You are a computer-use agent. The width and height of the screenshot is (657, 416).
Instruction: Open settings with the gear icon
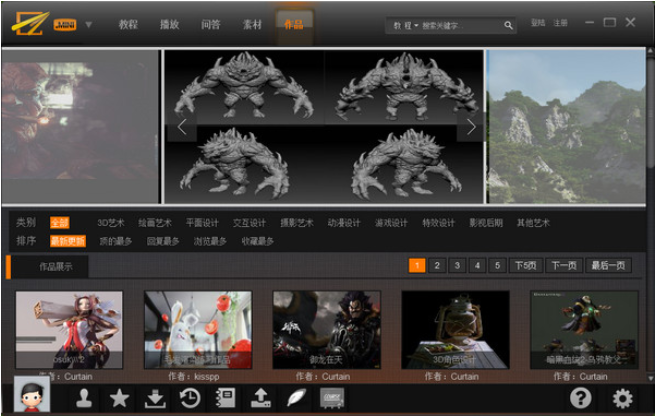click(623, 398)
